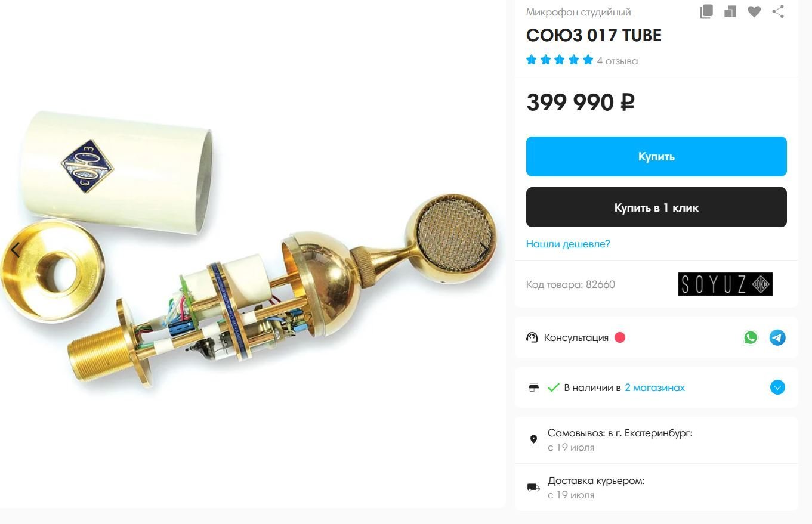Click the blue Купить button
The width and height of the screenshot is (812, 524).
656,156
